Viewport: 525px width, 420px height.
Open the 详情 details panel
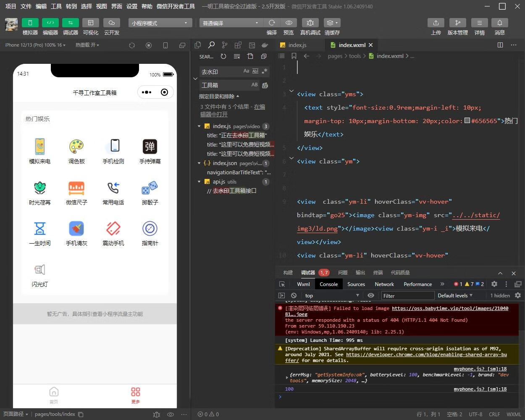pos(479,23)
